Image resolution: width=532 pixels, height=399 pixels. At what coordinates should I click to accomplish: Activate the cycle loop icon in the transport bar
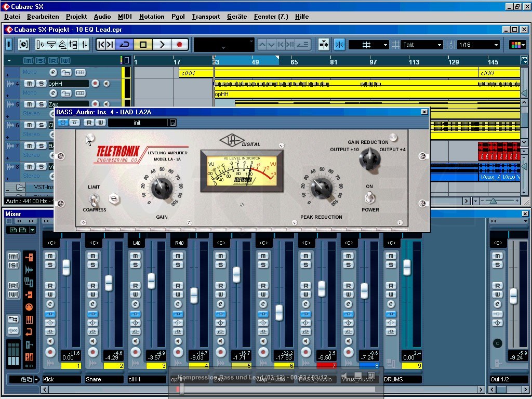pos(124,45)
